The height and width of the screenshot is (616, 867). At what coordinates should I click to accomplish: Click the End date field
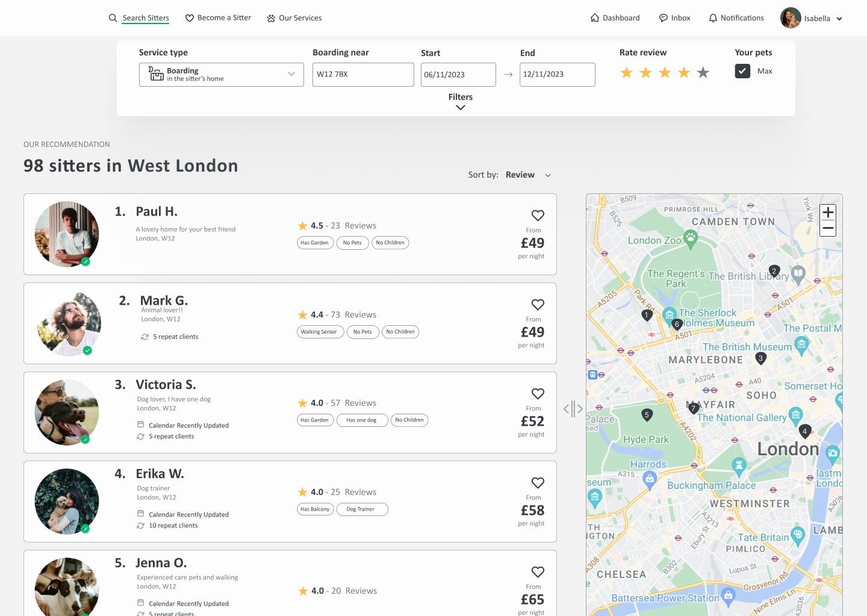click(x=558, y=75)
